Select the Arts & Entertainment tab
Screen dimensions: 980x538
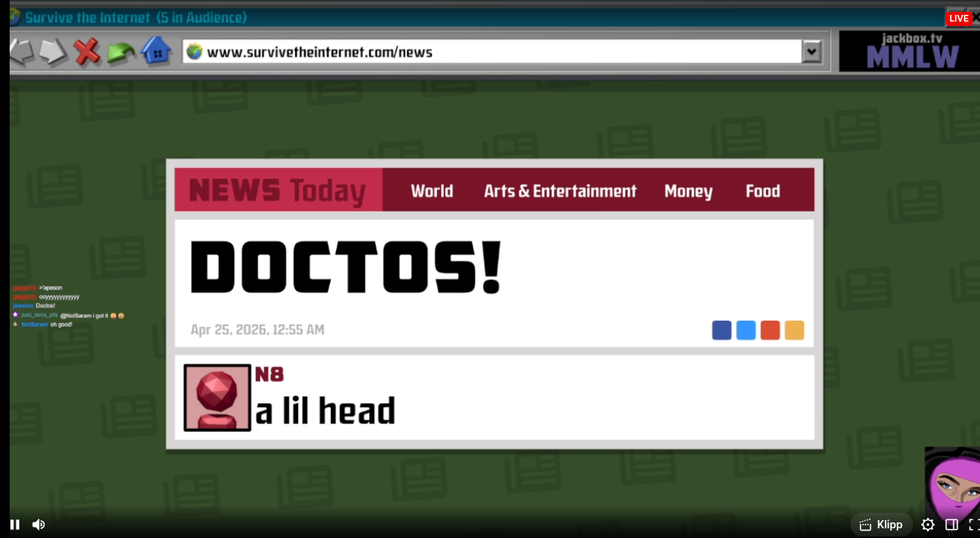coord(560,191)
